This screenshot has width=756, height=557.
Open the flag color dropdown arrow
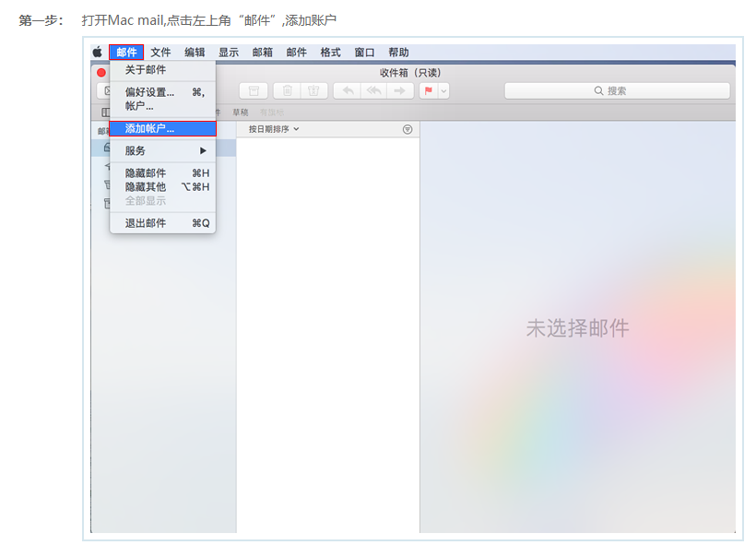[x=443, y=90]
